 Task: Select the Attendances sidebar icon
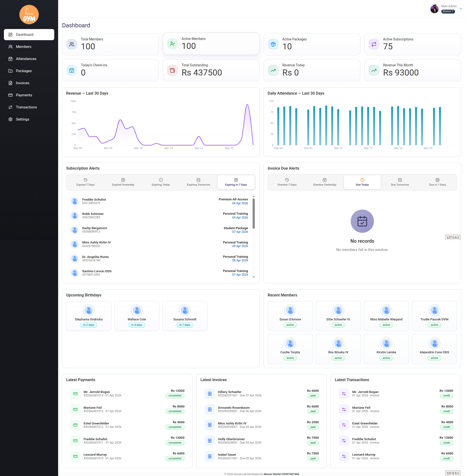click(x=10, y=59)
